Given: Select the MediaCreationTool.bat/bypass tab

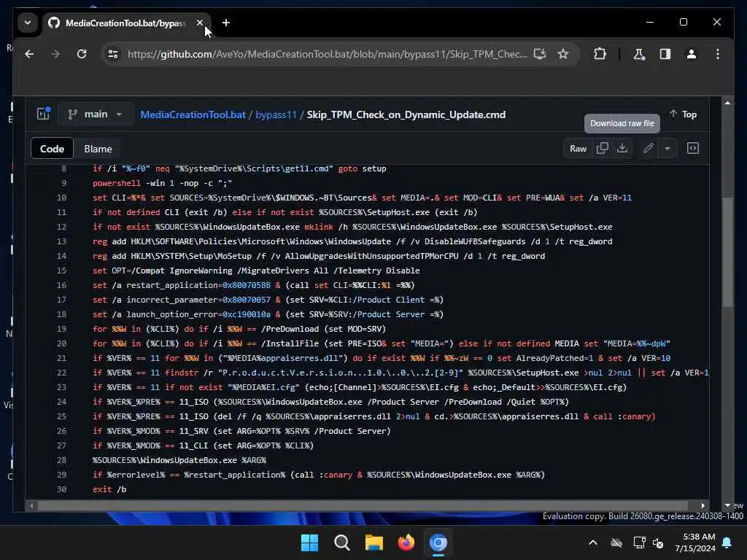Looking at the screenshot, I should [126, 23].
